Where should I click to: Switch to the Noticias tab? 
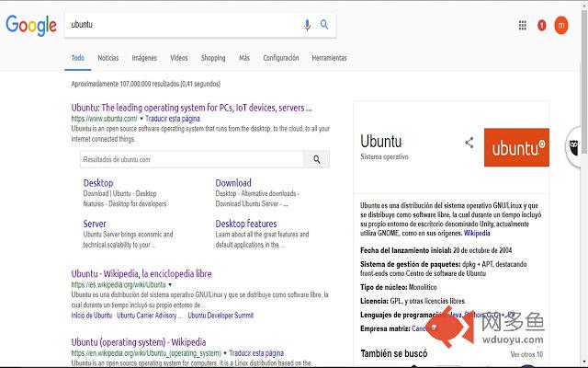point(108,58)
